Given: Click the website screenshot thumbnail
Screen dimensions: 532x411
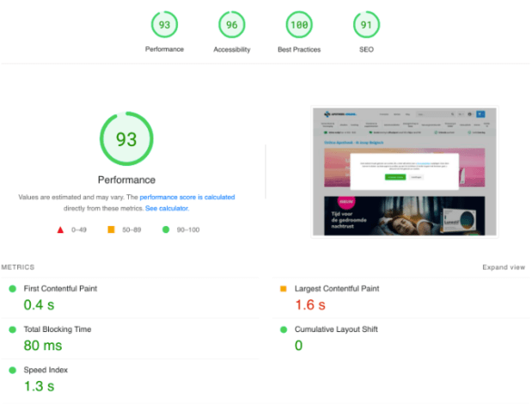Looking at the screenshot, I should tap(403, 172).
